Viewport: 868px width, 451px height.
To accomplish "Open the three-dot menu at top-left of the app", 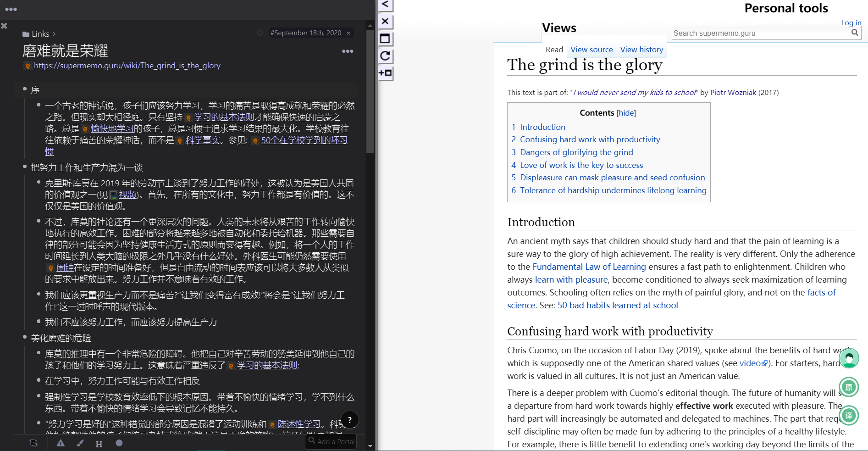I will [11, 9].
